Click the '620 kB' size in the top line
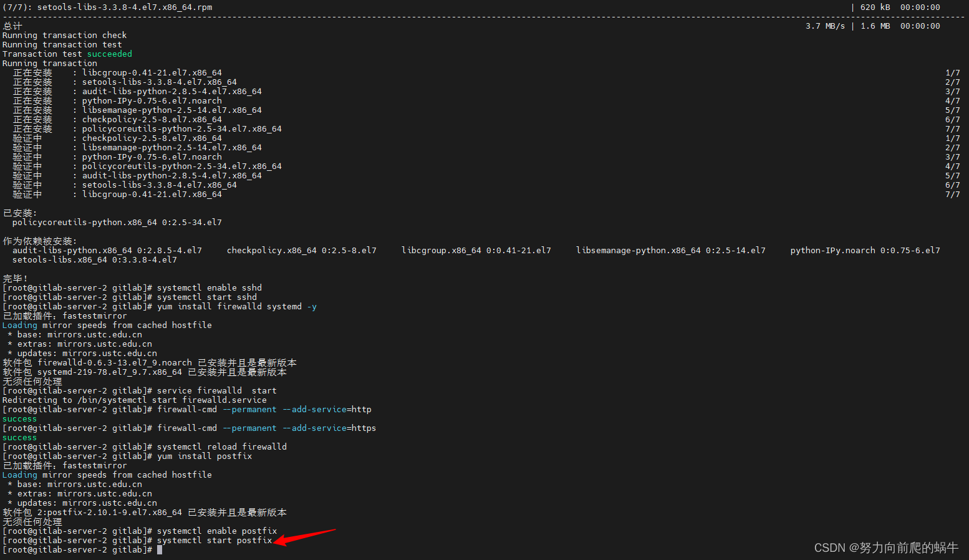The height and width of the screenshot is (560, 969). pos(875,7)
